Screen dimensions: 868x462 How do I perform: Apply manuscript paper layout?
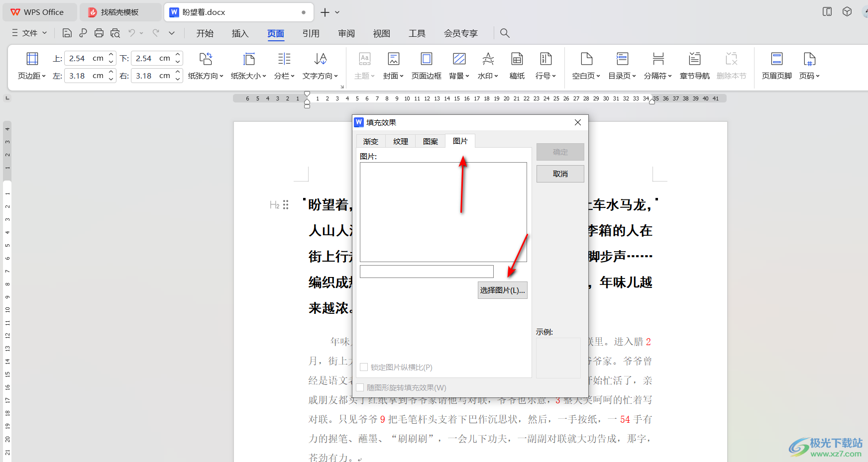517,66
